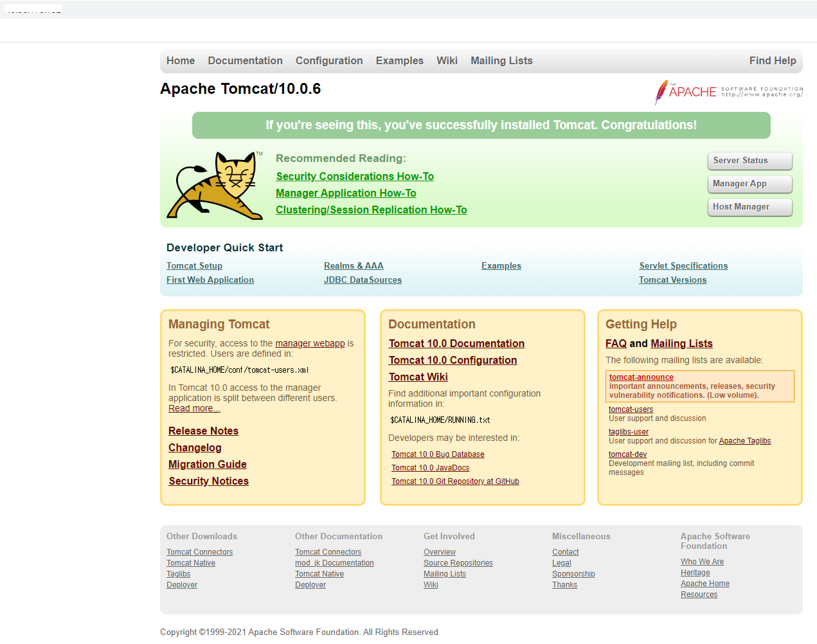The width and height of the screenshot is (817, 644).
Task: Open Deployer under Other Documentation
Action: pos(310,585)
